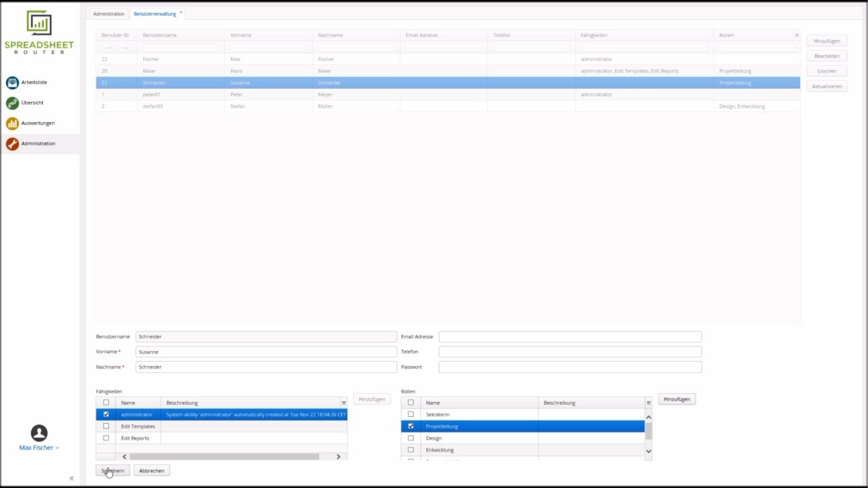Switch to the Administration tab
Screen dimensions: 868x488
tap(108, 14)
